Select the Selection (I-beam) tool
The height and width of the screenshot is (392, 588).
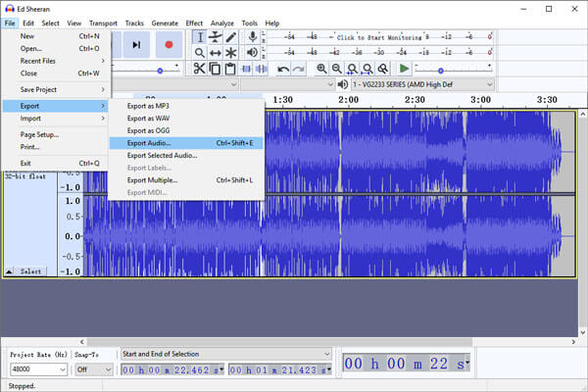200,37
